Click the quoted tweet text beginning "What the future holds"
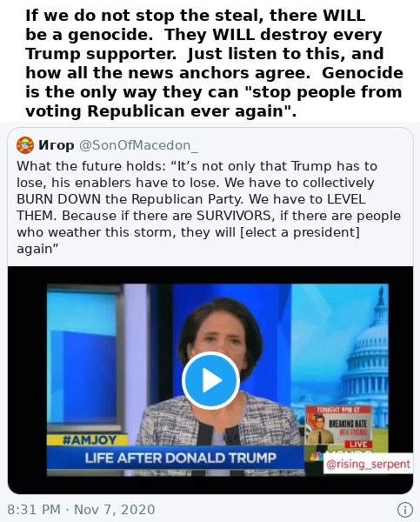This screenshot has height=522, width=420. pos(209,207)
